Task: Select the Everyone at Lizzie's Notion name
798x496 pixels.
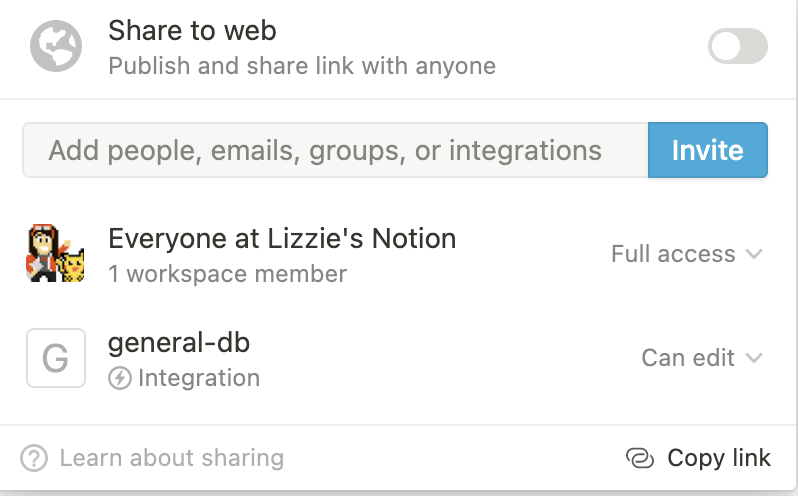Action: pos(282,238)
